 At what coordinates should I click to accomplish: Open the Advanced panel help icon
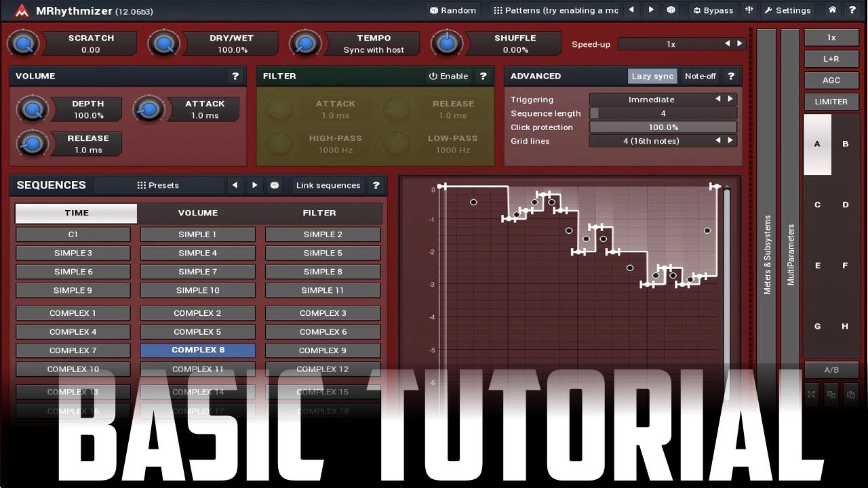(731, 76)
